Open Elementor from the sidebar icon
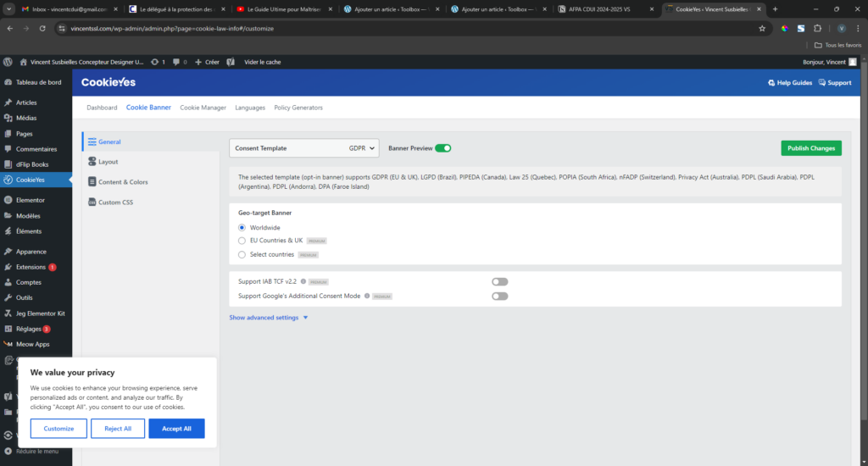 pos(8,201)
